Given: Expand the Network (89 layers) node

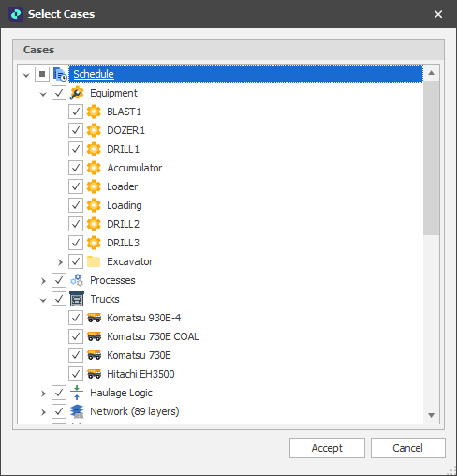Looking at the screenshot, I should (43, 412).
